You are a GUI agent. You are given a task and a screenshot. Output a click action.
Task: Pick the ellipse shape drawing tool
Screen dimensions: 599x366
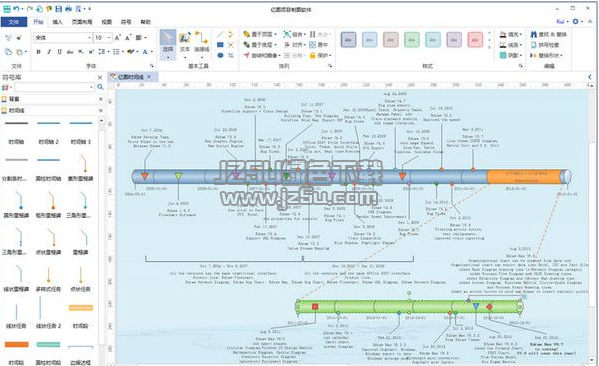(220, 55)
